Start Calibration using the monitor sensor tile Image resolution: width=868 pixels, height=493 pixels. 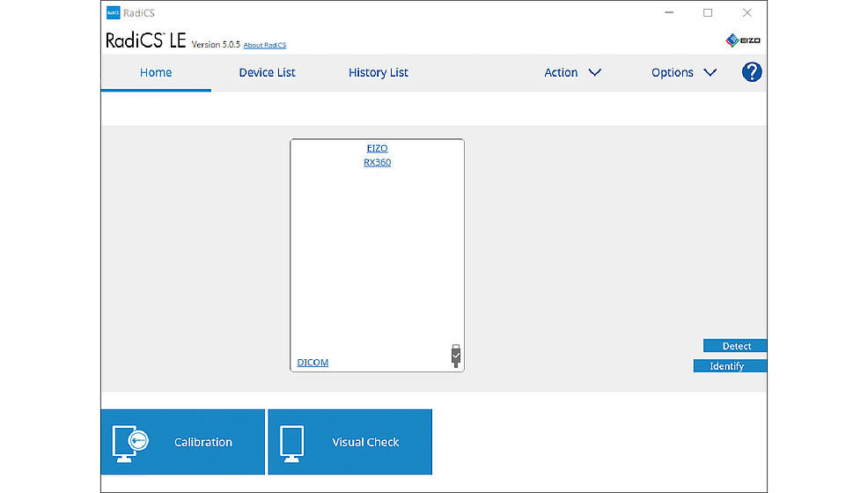pos(182,442)
